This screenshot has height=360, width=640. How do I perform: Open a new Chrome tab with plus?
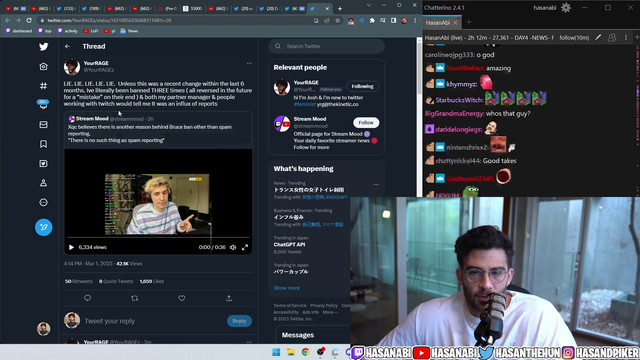(340, 9)
